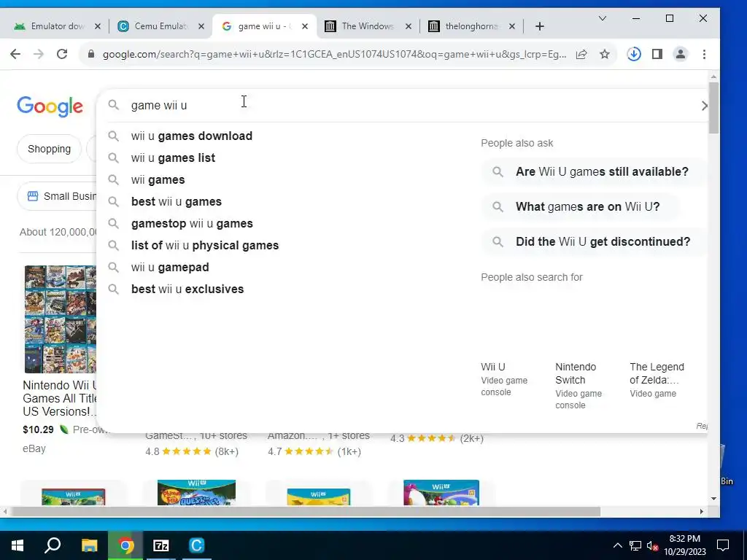This screenshot has height=560, width=747.
Task: Close the thelonghorn tab
Action: pos(511,26)
